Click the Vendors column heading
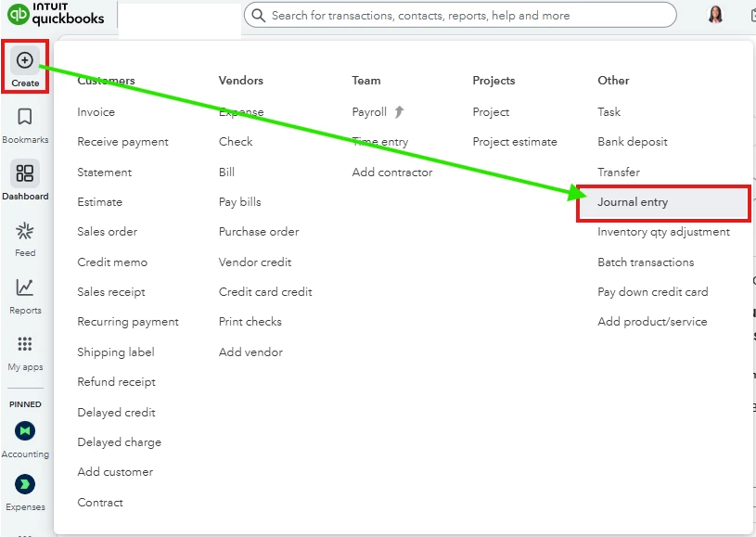The image size is (756, 537). [x=240, y=81]
